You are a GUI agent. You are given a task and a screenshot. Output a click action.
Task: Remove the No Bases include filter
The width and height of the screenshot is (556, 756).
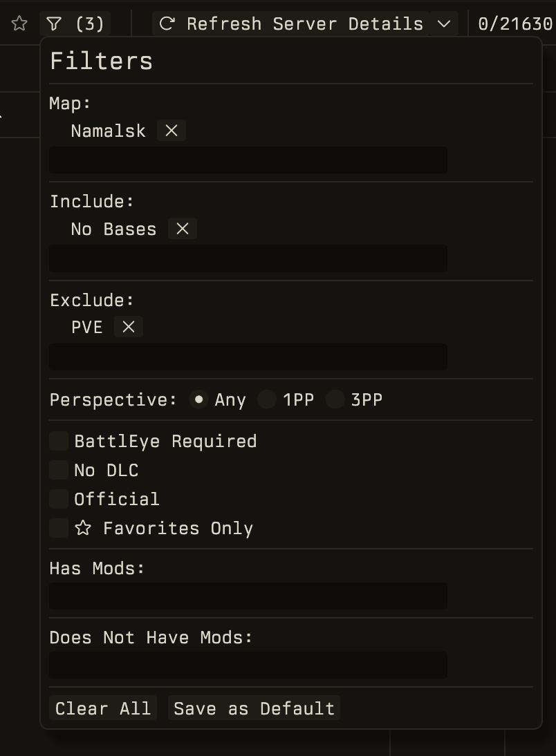point(182,229)
